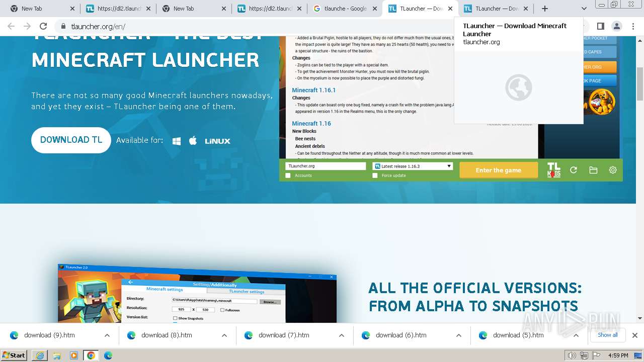
Task: Open the Latest release 1.16.3 dropdown
Action: click(x=413, y=166)
